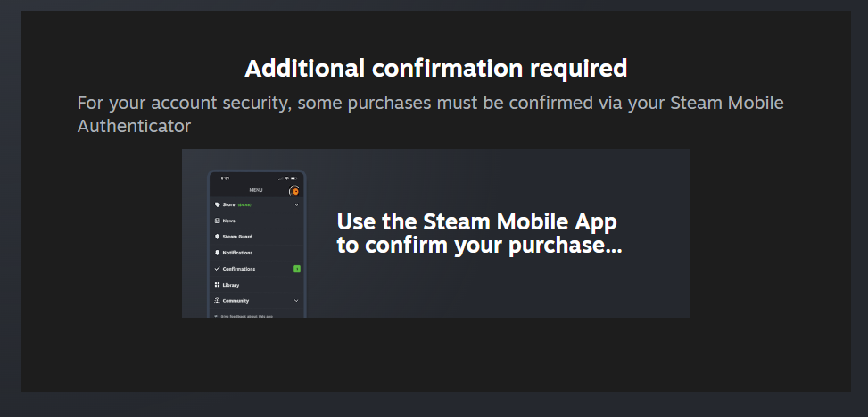This screenshot has height=417, width=868.
Task: Click the orange profile avatar in phone header
Action: 294,191
